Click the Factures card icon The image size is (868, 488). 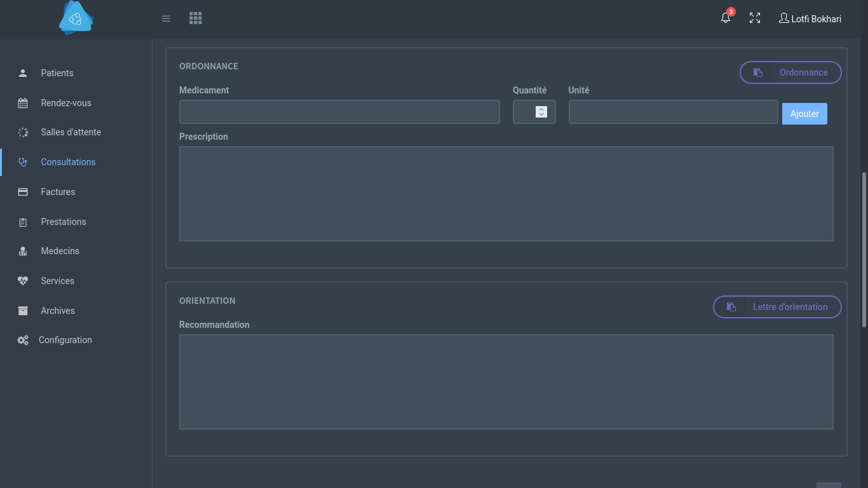(23, 192)
